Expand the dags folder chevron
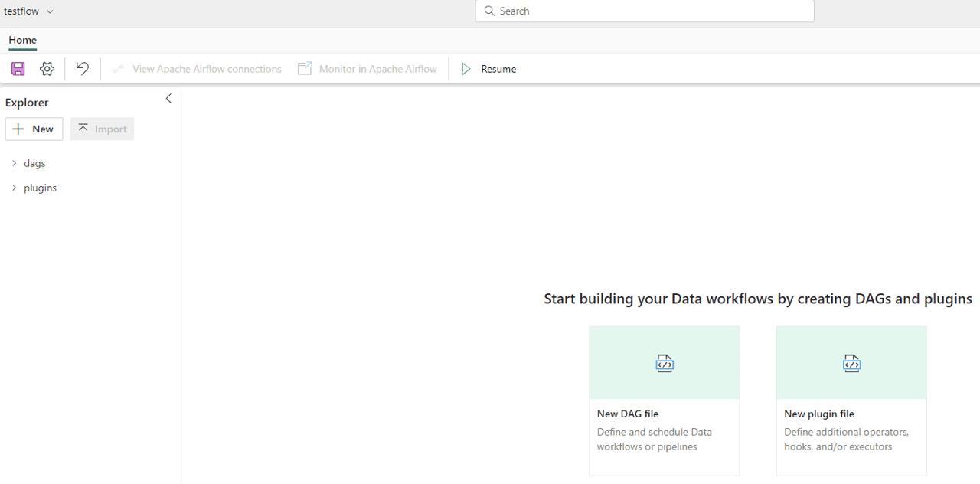Screen dimensions: 980x484 [14, 163]
